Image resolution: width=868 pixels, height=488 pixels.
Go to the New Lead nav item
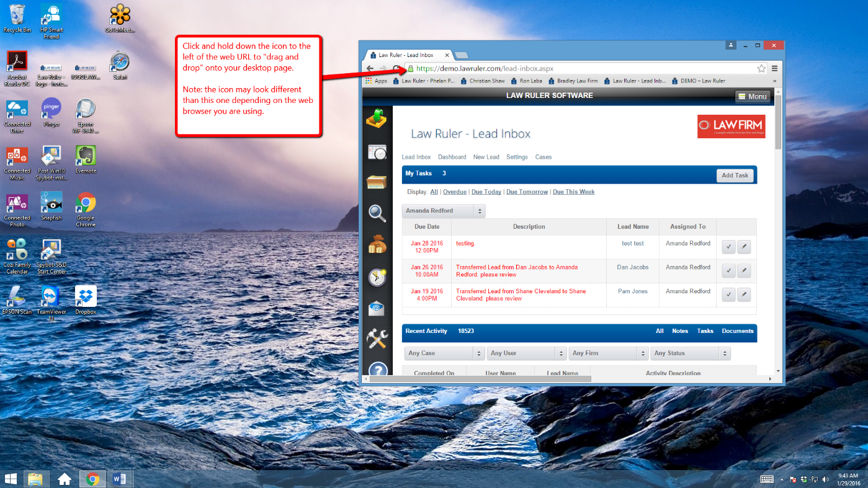pyautogui.click(x=486, y=157)
